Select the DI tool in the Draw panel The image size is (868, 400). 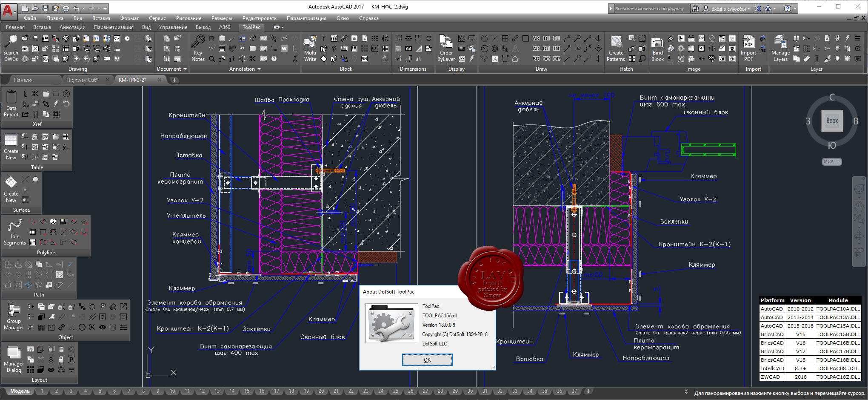click(x=546, y=38)
